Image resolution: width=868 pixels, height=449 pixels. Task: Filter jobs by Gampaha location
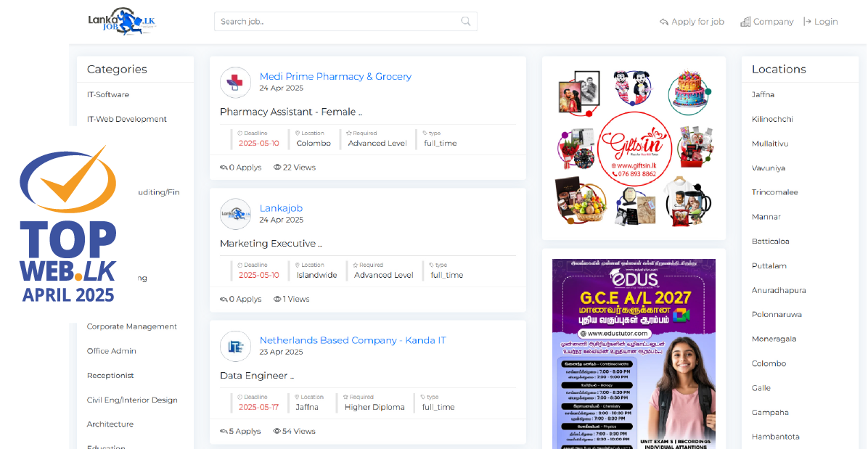[x=770, y=412]
